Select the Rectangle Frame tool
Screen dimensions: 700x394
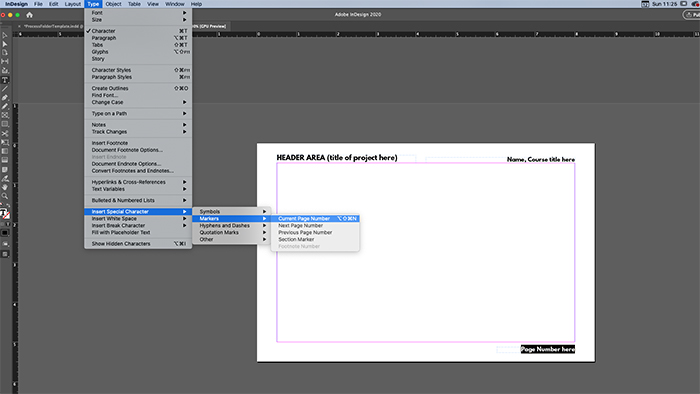(x=5, y=116)
